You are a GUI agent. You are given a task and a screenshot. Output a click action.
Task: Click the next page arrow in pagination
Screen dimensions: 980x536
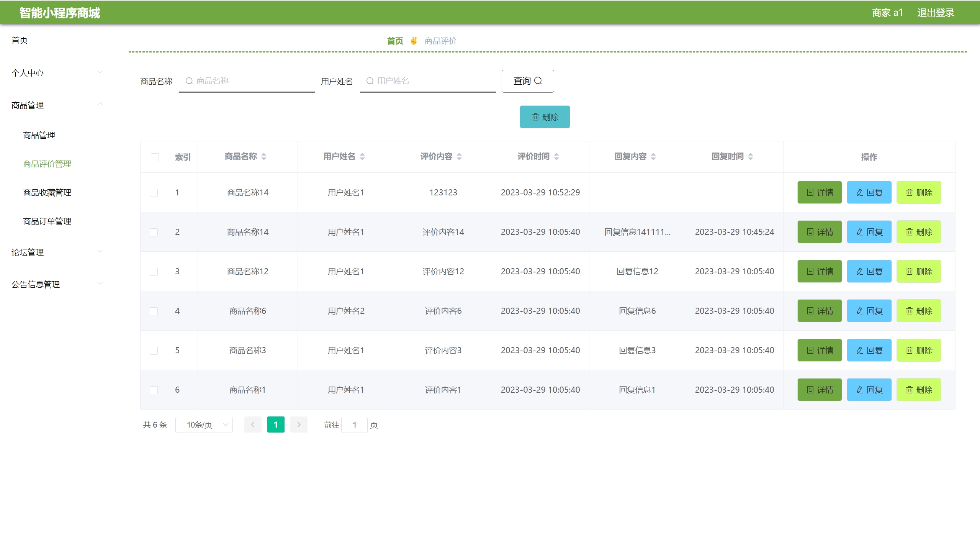coord(299,425)
